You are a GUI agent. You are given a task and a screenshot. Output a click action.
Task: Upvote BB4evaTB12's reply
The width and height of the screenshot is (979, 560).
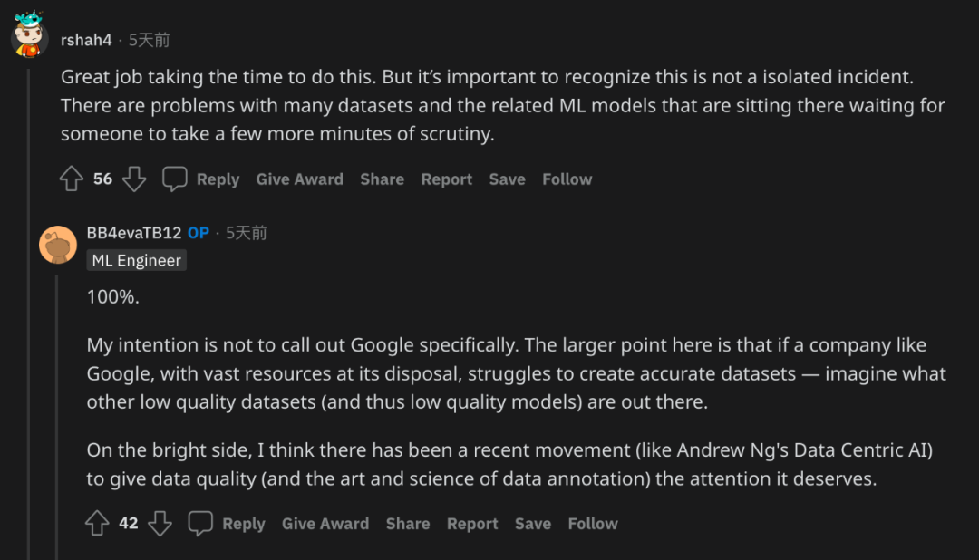tap(97, 524)
